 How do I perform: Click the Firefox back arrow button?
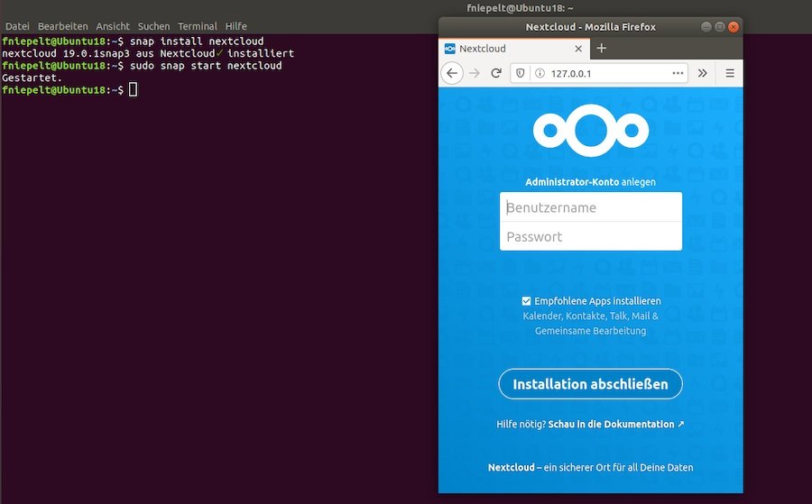pyautogui.click(x=454, y=73)
